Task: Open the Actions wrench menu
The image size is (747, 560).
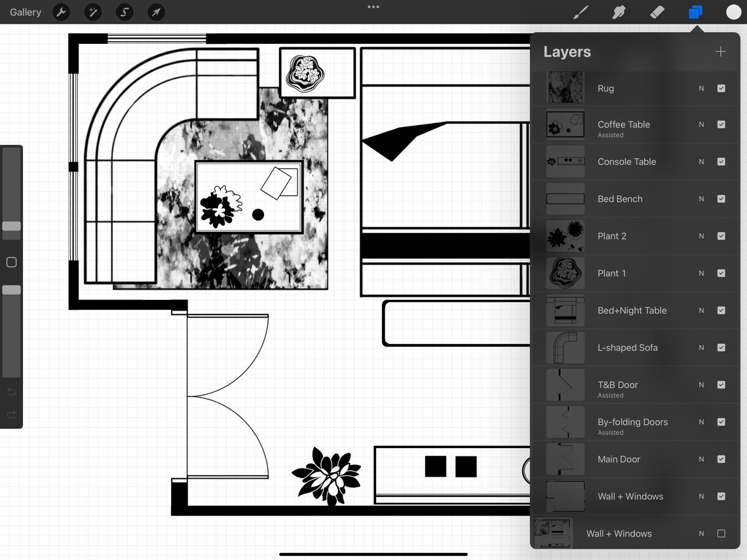Action: tap(61, 12)
